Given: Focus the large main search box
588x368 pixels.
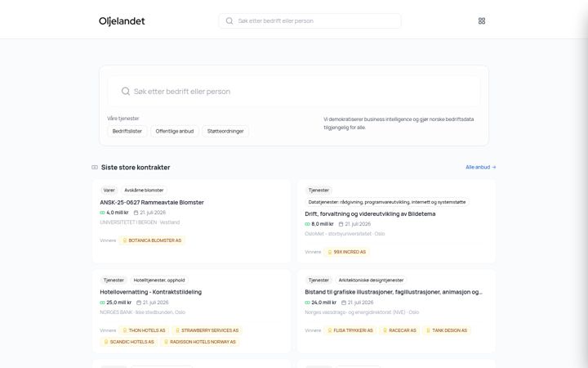Looking at the screenshot, I should click(294, 92).
